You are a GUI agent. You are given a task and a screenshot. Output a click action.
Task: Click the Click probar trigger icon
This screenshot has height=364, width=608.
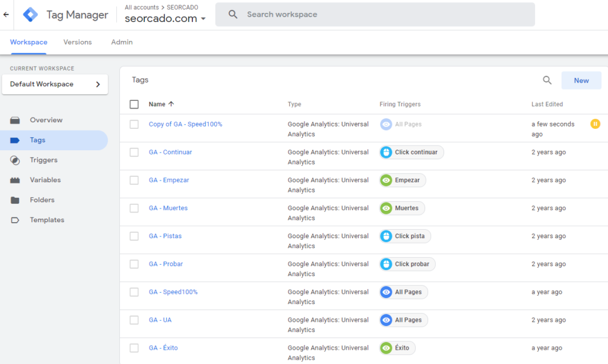pos(386,264)
